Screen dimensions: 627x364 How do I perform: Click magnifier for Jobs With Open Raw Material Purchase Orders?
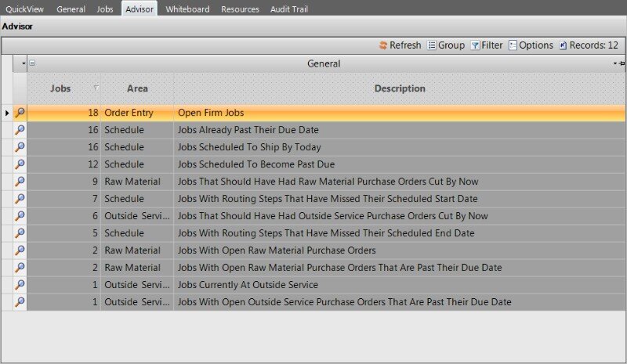(20, 250)
